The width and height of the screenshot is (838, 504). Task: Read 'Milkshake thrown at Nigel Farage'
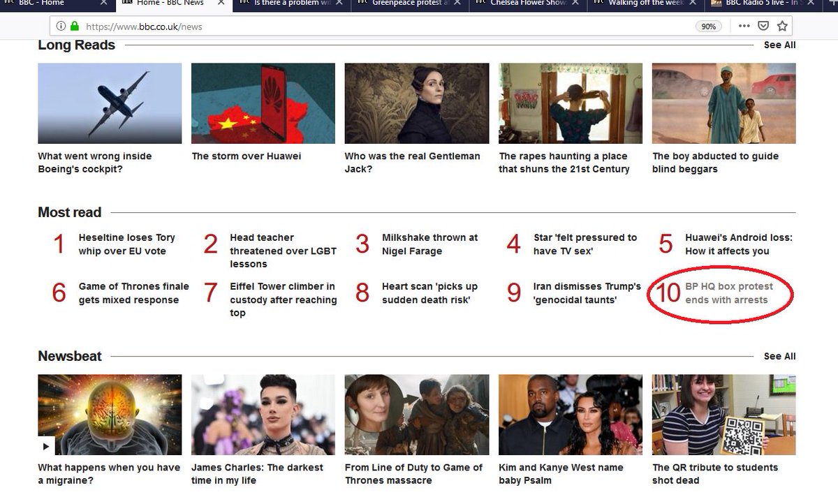pos(429,244)
